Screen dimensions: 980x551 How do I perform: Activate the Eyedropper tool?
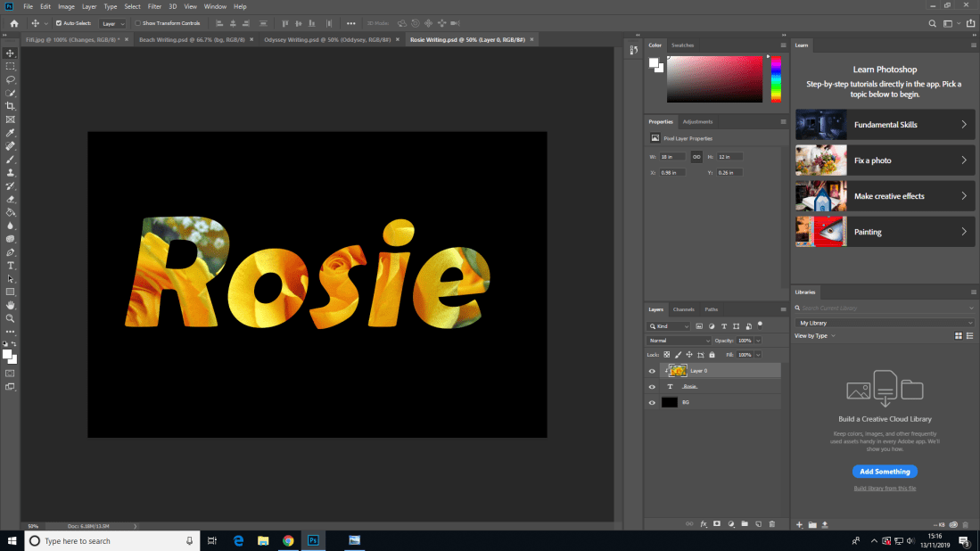pyautogui.click(x=11, y=132)
